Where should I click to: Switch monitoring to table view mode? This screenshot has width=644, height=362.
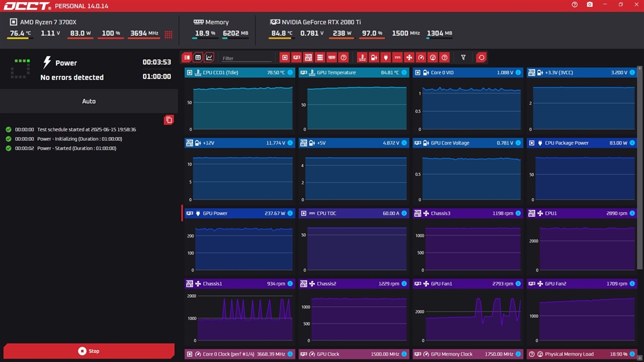pos(198,57)
